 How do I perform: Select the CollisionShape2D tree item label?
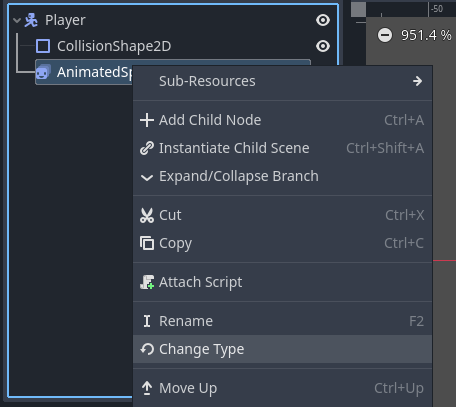tap(114, 46)
